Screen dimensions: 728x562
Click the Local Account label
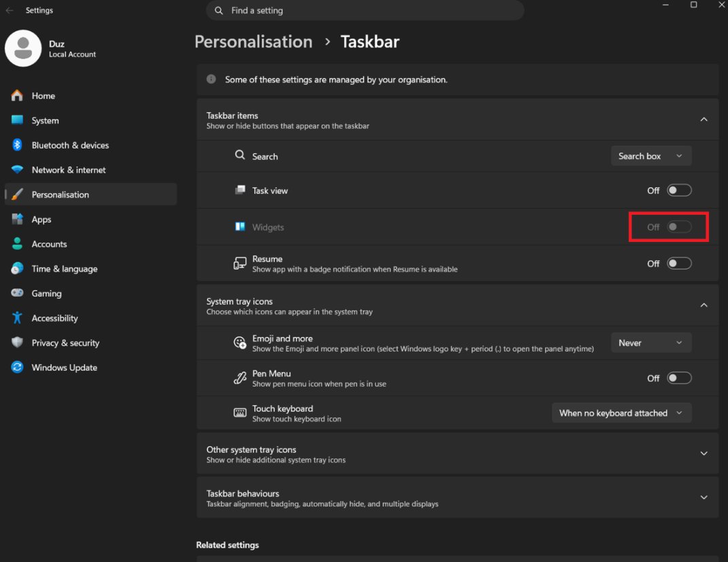pyautogui.click(x=73, y=54)
